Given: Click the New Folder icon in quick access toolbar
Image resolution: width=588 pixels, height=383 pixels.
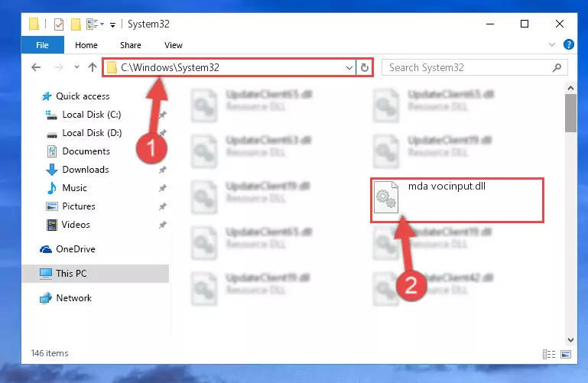Looking at the screenshot, I should coord(76,24).
